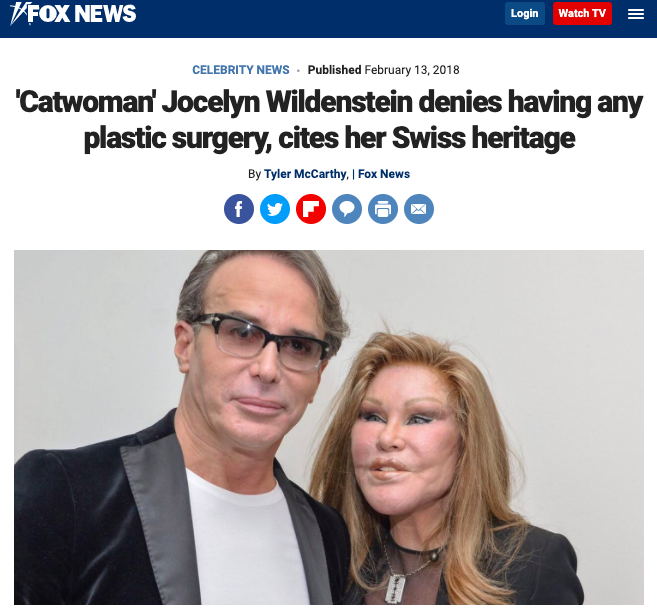
Task: Tweet this article via Twitter icon
Action: 275,209
